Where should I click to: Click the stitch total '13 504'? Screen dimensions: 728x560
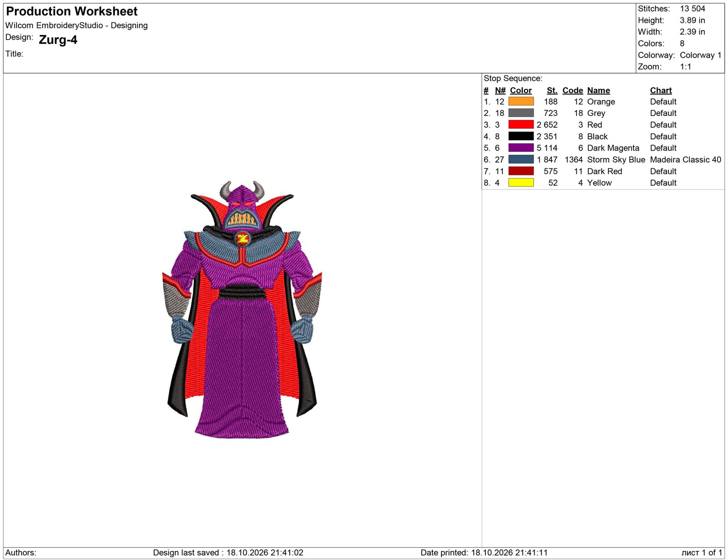(693, 9)
